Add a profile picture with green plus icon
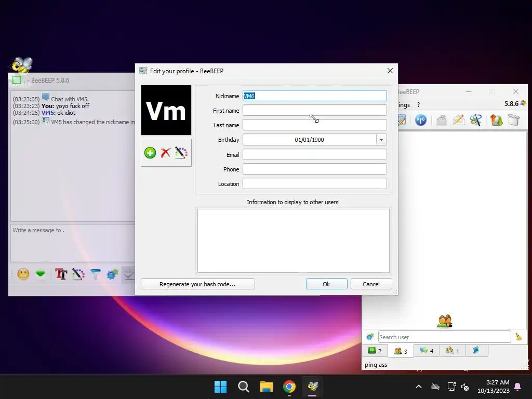Viewport: 532px width, 399px height. click(150, 153)
